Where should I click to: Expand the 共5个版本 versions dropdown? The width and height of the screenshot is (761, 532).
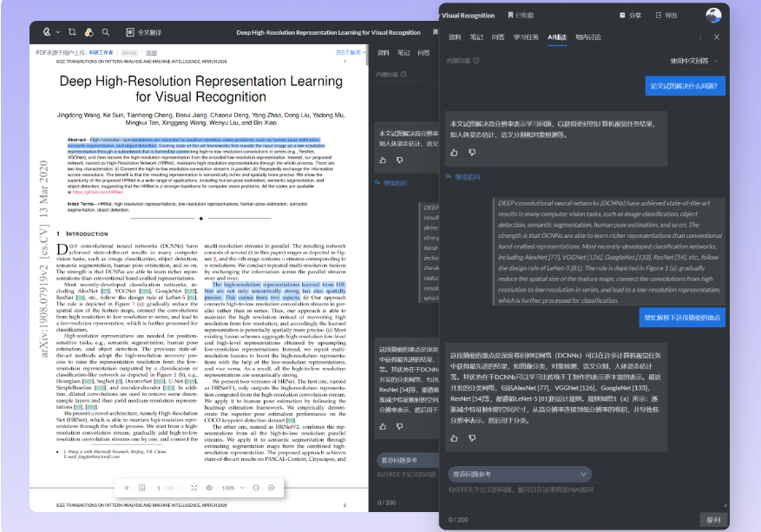[351, 53]
